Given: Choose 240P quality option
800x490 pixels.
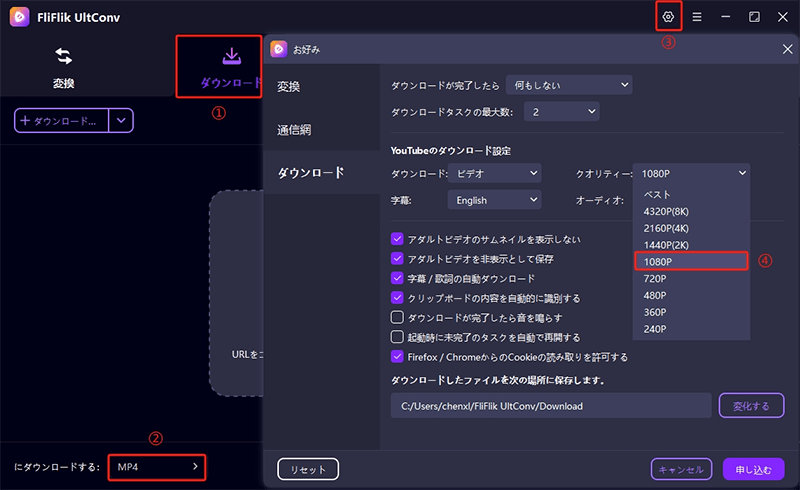Looking at the screenshot, I should tap(691, 329).
